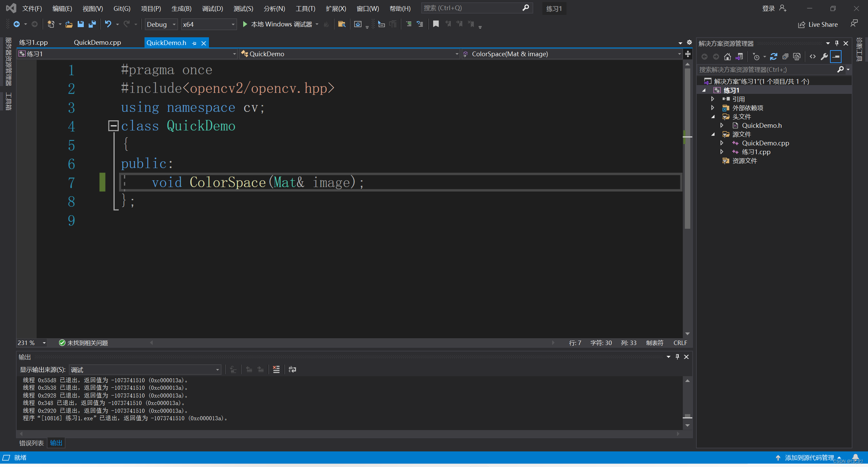Click the Ctrl+Q search box
This screenshot has height=467, width=868.
pyautogui.click(x=472, y=8)
